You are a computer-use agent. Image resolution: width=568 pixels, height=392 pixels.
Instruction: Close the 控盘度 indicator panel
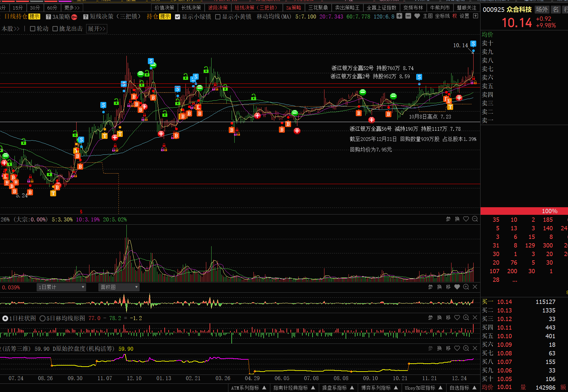click(x=475, y=348)
